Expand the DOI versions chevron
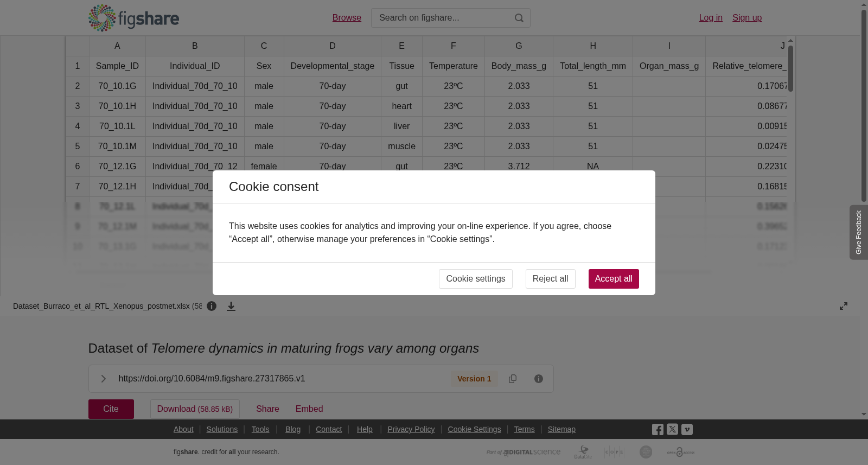 coord(103,379)
